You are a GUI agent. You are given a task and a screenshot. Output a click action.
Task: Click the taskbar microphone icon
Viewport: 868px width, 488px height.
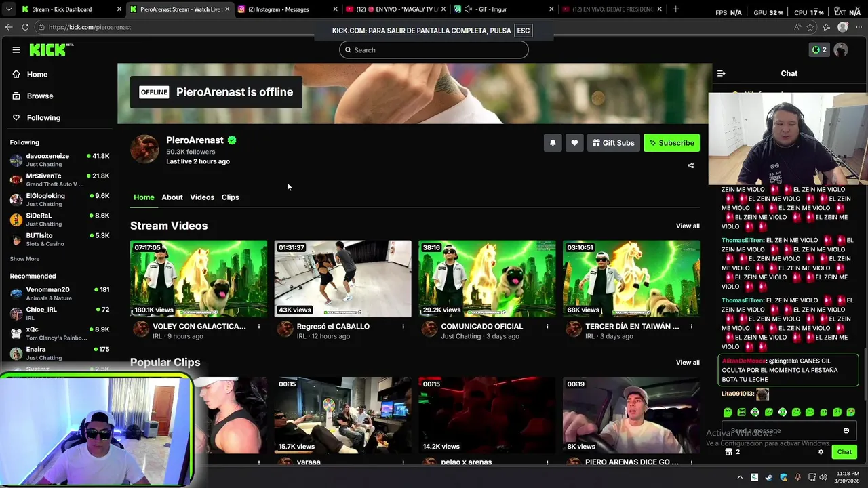pos(798,477)
